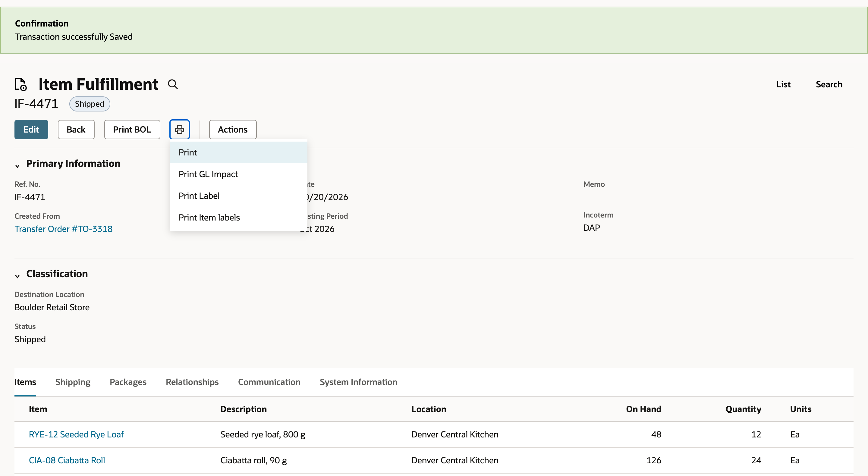
Task: Click the Quantity column header
Action: tap(743, 409)
